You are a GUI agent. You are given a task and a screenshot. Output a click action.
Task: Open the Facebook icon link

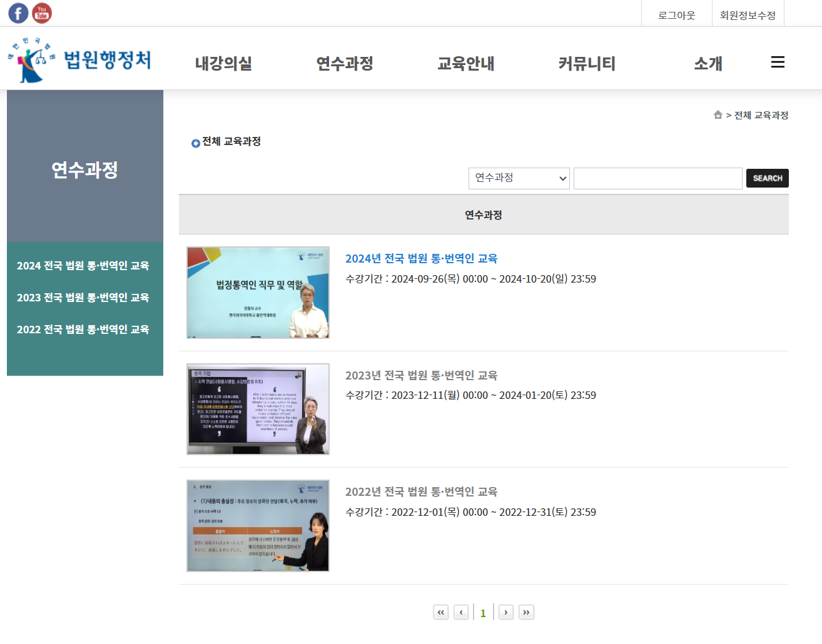click(x=18, y=13)
